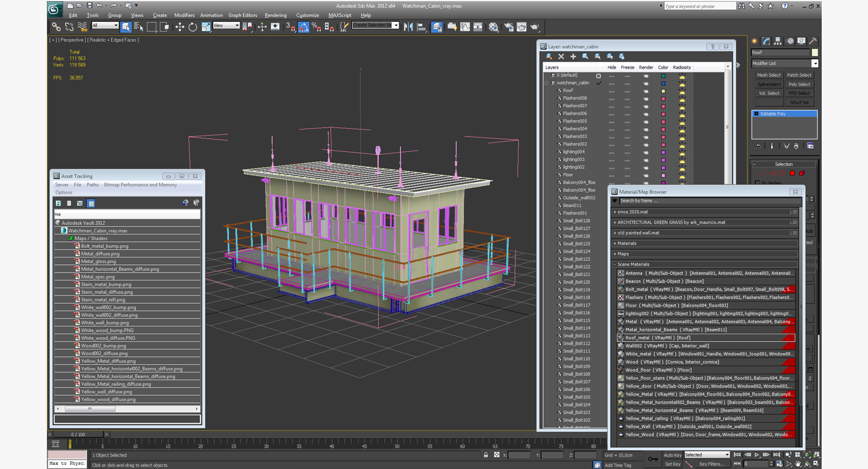This screenshot has width=868, height=469.
Task: Toggle Render icon for lighting004 row
Action: pyautogui.click(x=646, y=152)
